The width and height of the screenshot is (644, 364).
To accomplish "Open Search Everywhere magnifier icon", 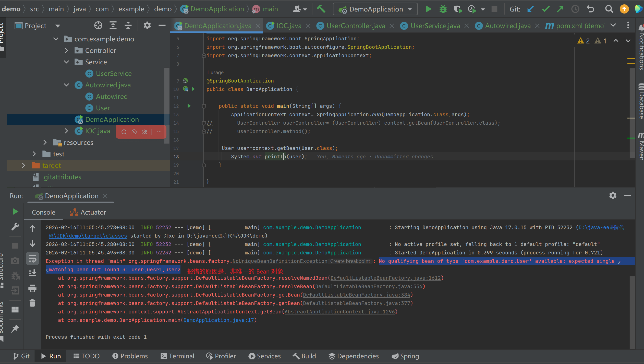I will (609, 9).
